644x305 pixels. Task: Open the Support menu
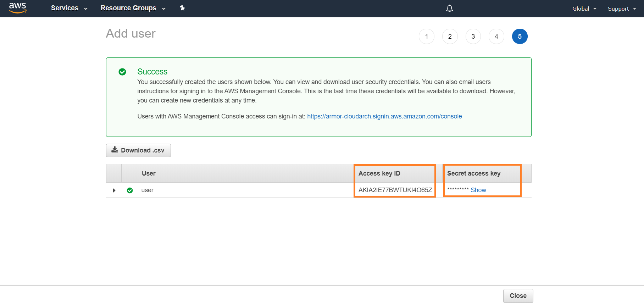pyautogui.click(x=622, y=9)
